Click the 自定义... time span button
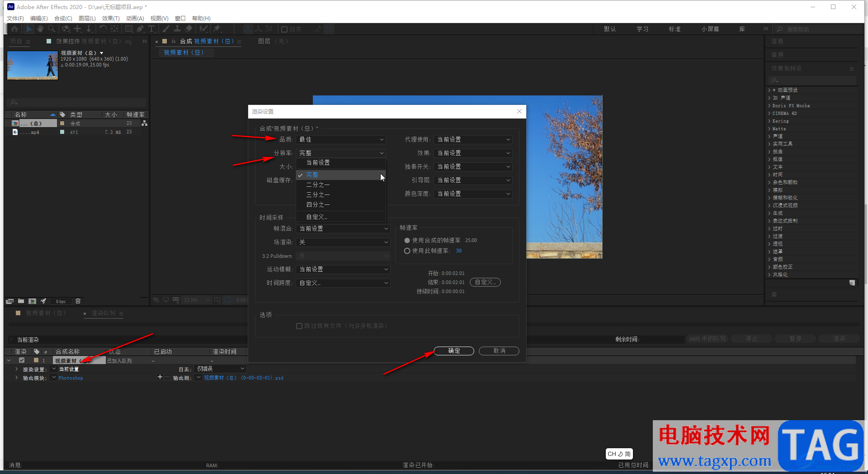 (486, 282)
